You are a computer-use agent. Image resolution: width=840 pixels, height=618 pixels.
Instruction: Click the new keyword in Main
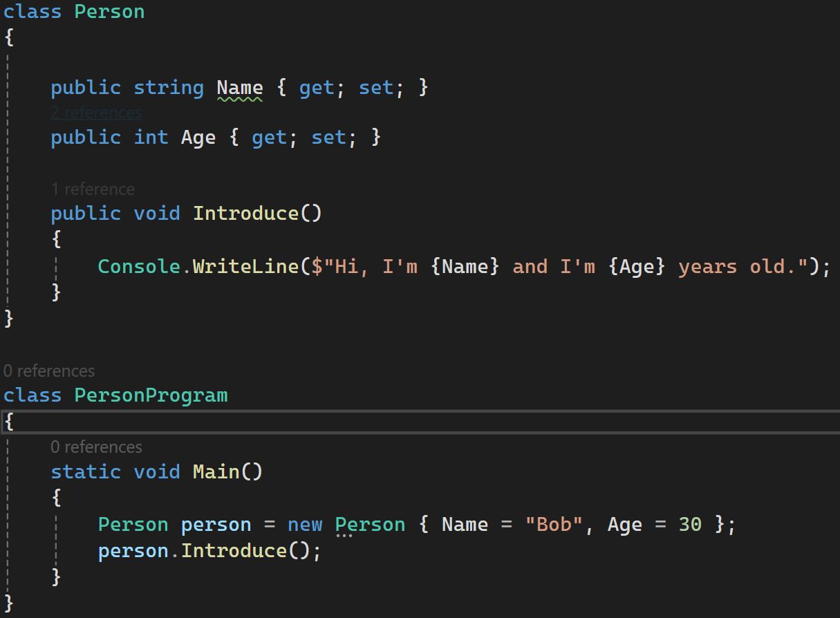(305, 525)
